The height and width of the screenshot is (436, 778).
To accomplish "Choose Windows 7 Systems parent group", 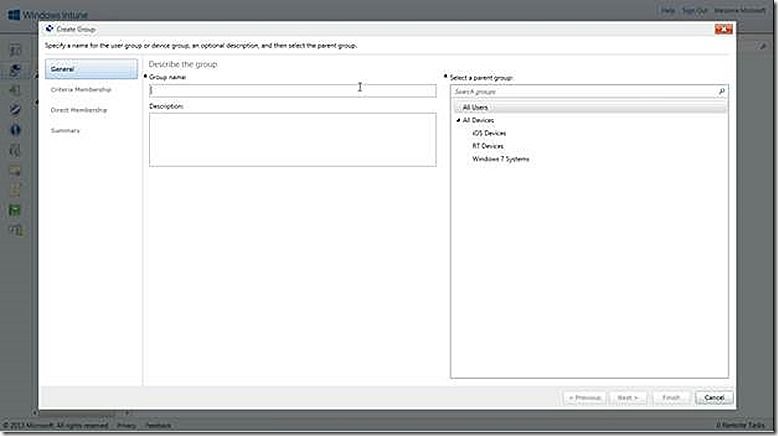I will coord(500,159).
